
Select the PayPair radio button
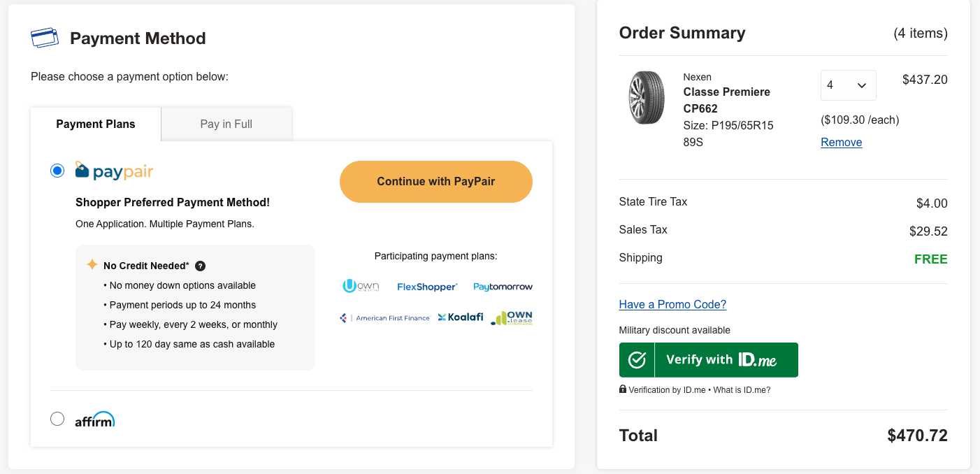57,171
